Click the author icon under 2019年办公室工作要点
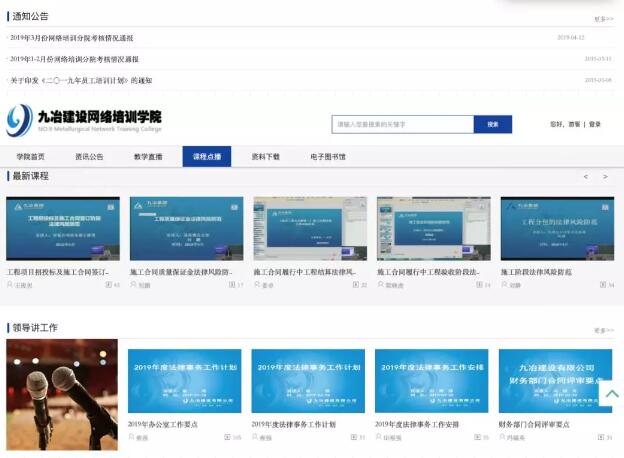 tap(131, 437)
